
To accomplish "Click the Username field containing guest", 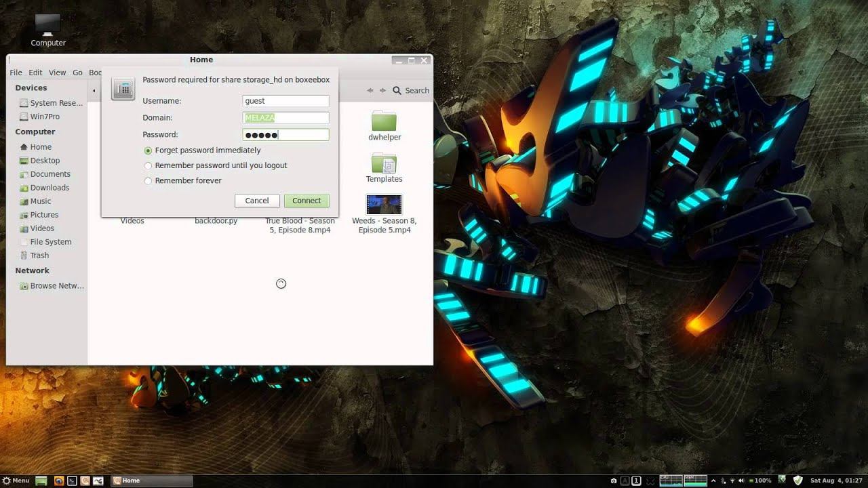I will point(285,101).
